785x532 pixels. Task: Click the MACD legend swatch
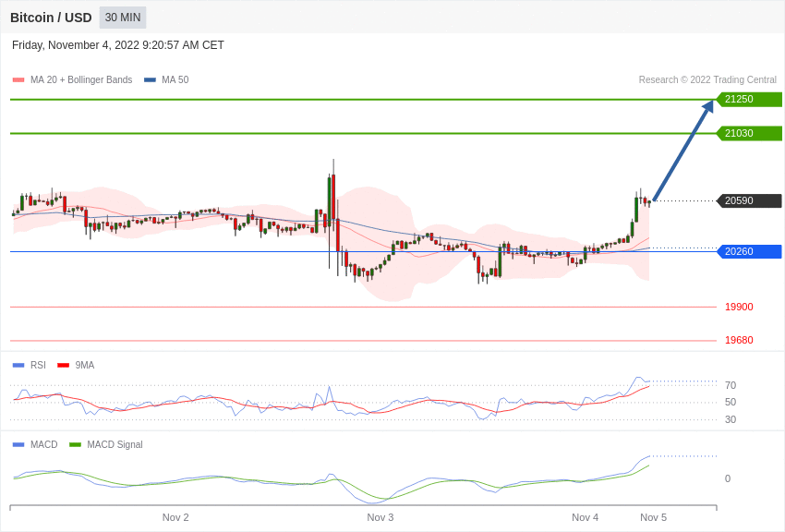(x=18, y=444)
